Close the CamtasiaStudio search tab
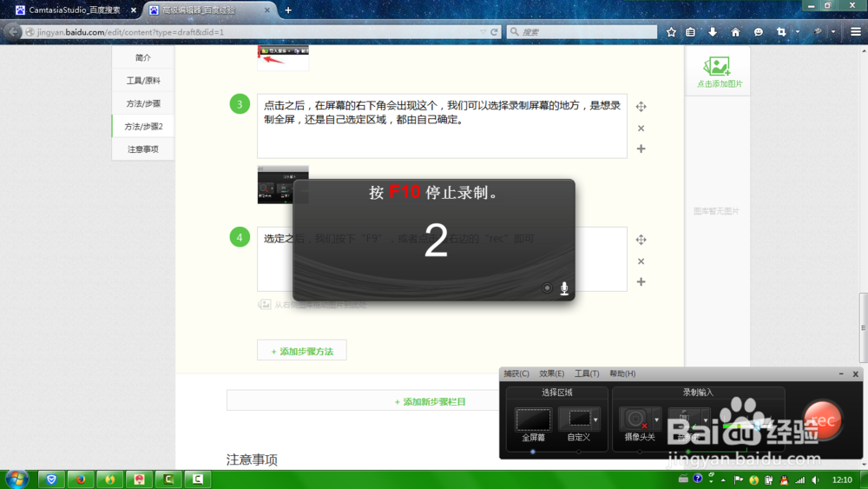This screenshot has height=489, width=868. (134, 10)
